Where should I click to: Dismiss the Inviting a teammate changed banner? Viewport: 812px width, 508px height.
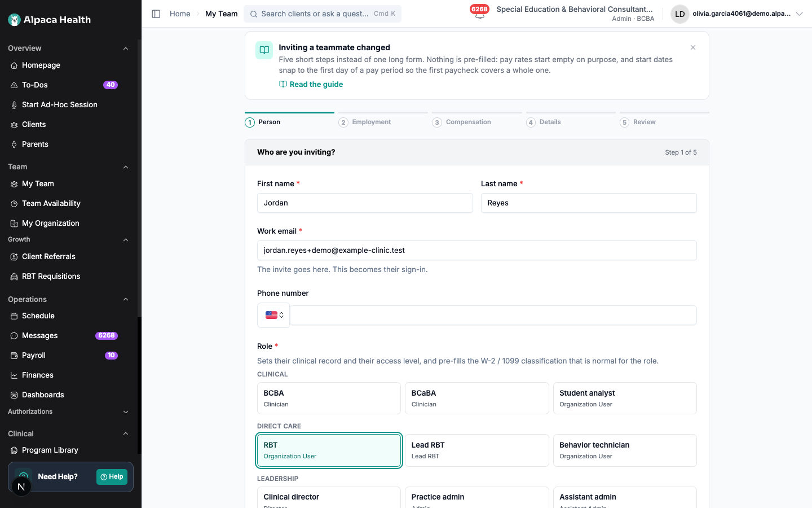click(x=693, y=47)
